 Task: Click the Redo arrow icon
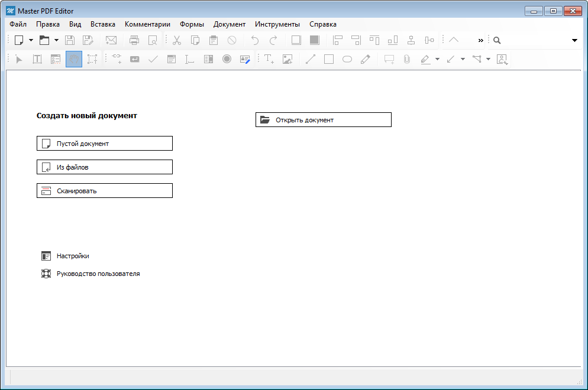click(273, 40)
